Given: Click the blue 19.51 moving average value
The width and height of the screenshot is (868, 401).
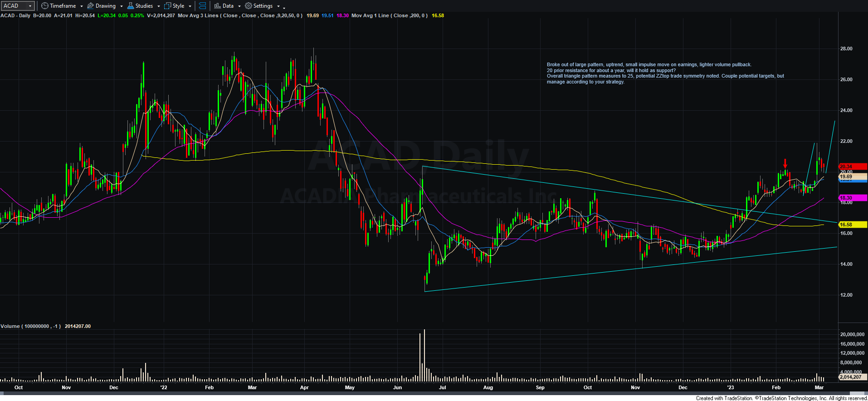Looking at the screenshot, I should (x=327, y=15).
